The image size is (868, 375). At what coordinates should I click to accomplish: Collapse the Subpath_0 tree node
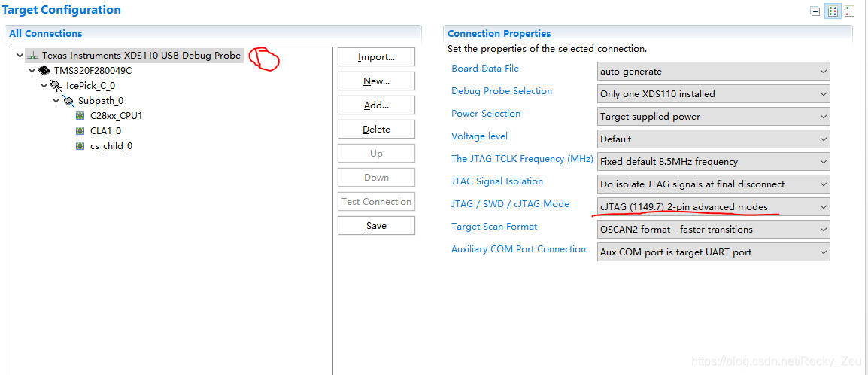coord(56,101)
